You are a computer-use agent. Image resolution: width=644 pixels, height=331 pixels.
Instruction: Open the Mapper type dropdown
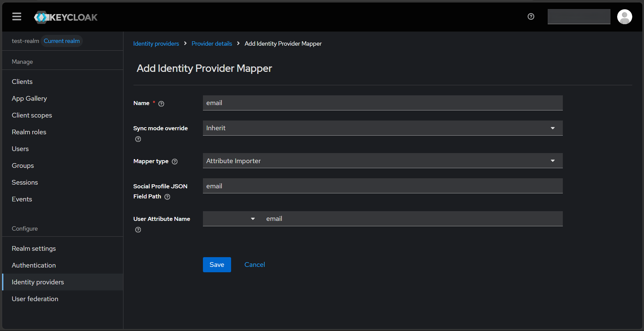383,161
